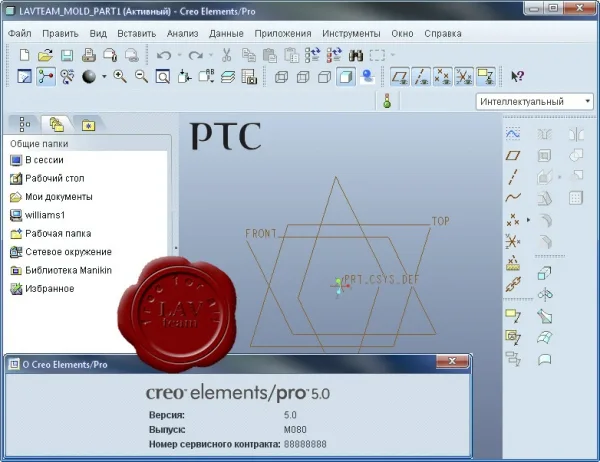Toggle shaded display mode
Viewport: 600px width, 462px height.
346,77
